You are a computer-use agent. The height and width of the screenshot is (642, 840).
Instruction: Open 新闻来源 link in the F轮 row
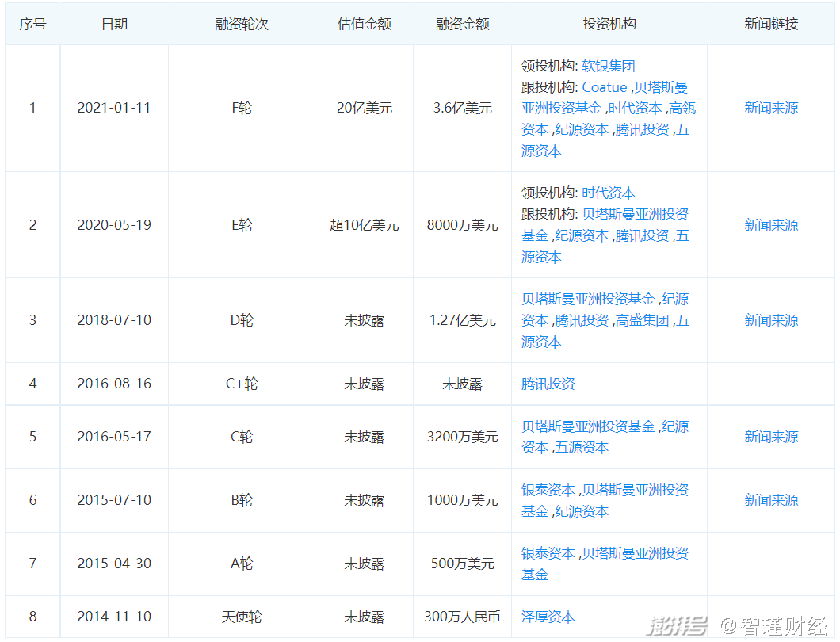pos(770,108)
